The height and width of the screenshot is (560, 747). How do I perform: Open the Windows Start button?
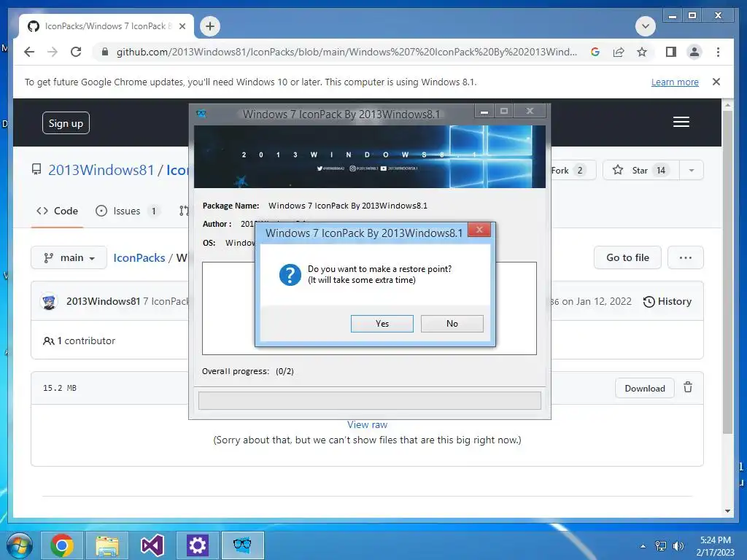point(19,545)
